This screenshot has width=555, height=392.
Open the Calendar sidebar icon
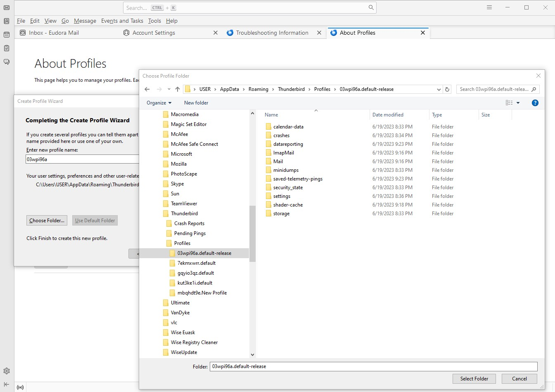(7, 35)
